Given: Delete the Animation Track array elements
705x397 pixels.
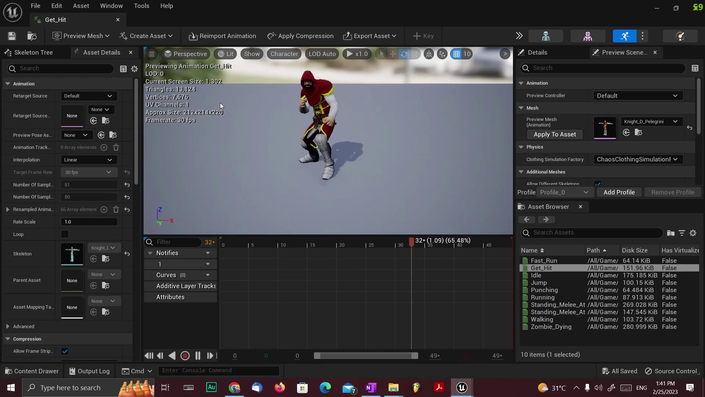Looking at the screenshot, I should coord(116,147).
